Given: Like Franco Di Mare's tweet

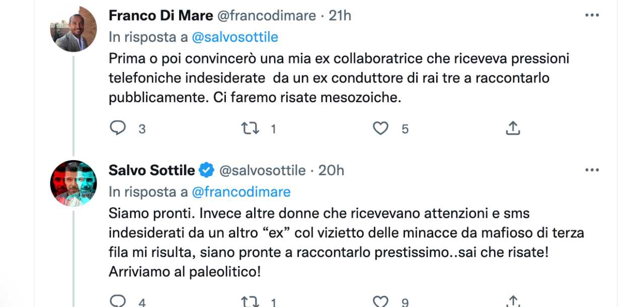Looking at the screenshot, I should [380, 129].
